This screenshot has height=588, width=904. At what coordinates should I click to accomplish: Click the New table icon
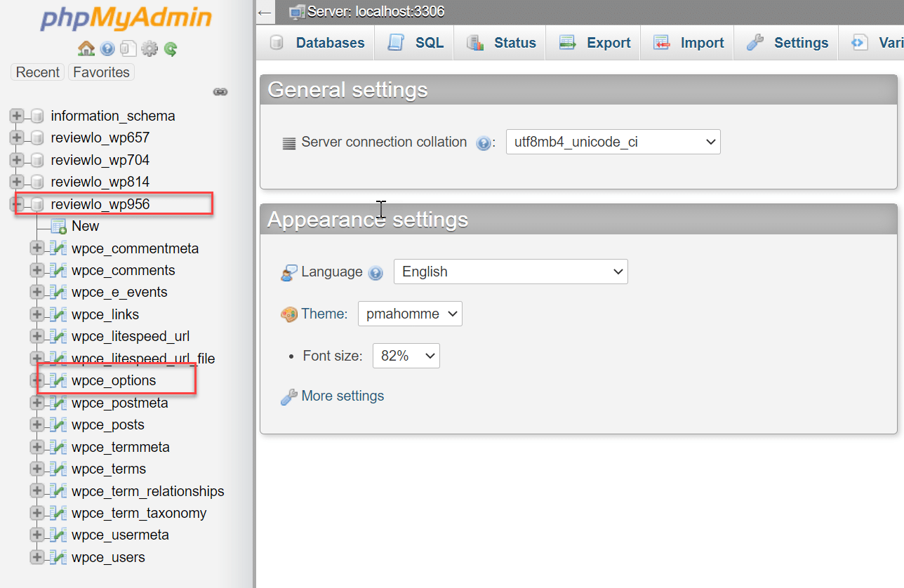(x=59, y=226)
